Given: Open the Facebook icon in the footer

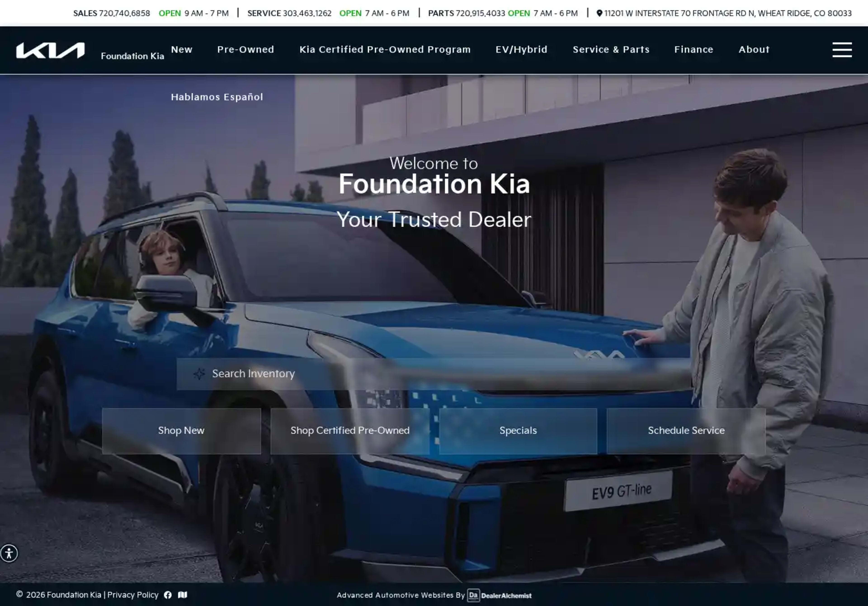Looking at the screenshot, I should 168,595.
